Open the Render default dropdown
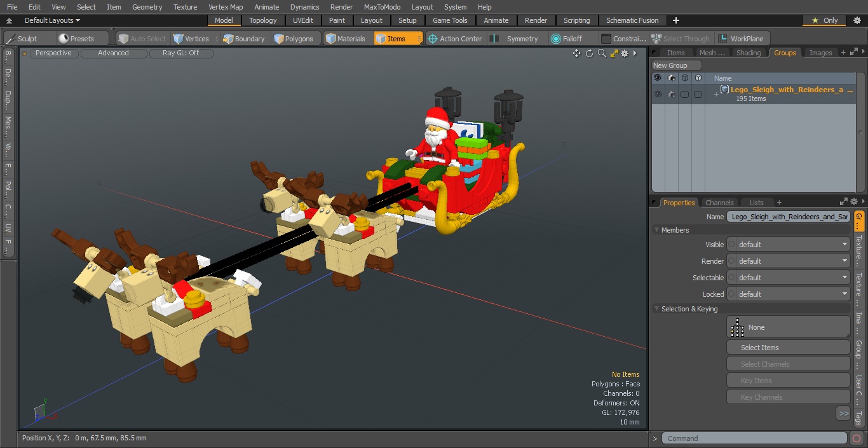 tap(788, 261)
